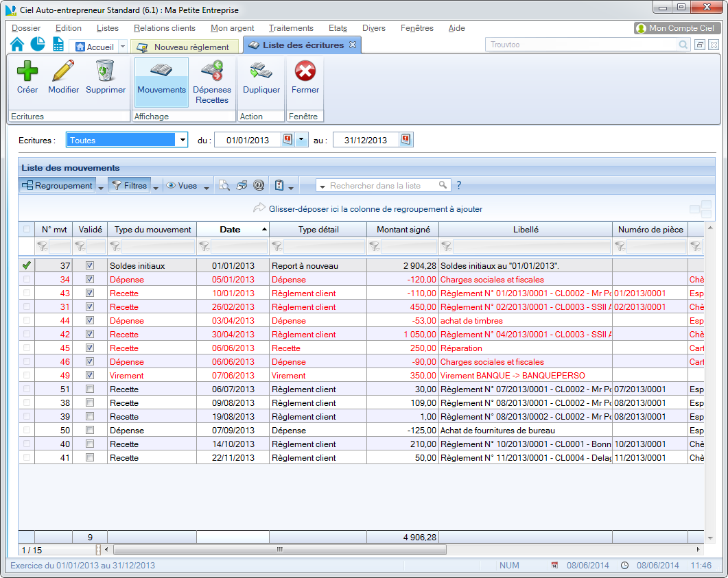Toggle Validé checkbox for movement 51

pos(89,389)
